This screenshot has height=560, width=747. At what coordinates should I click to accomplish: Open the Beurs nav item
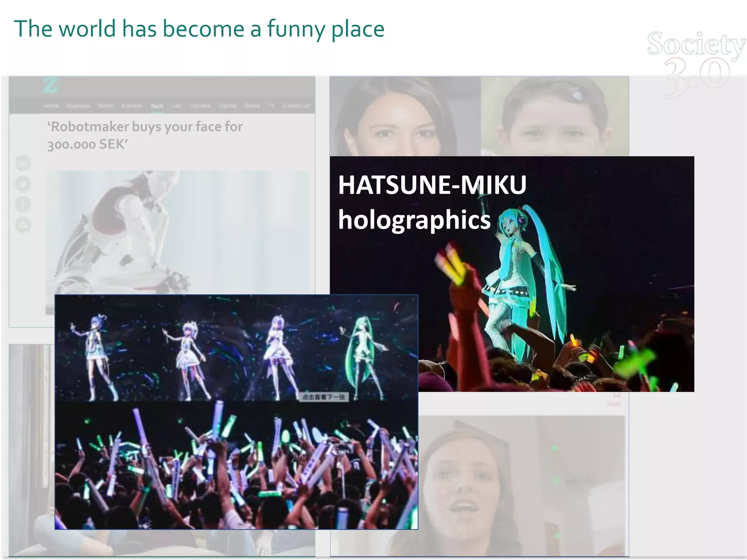[x=106, y=106]
